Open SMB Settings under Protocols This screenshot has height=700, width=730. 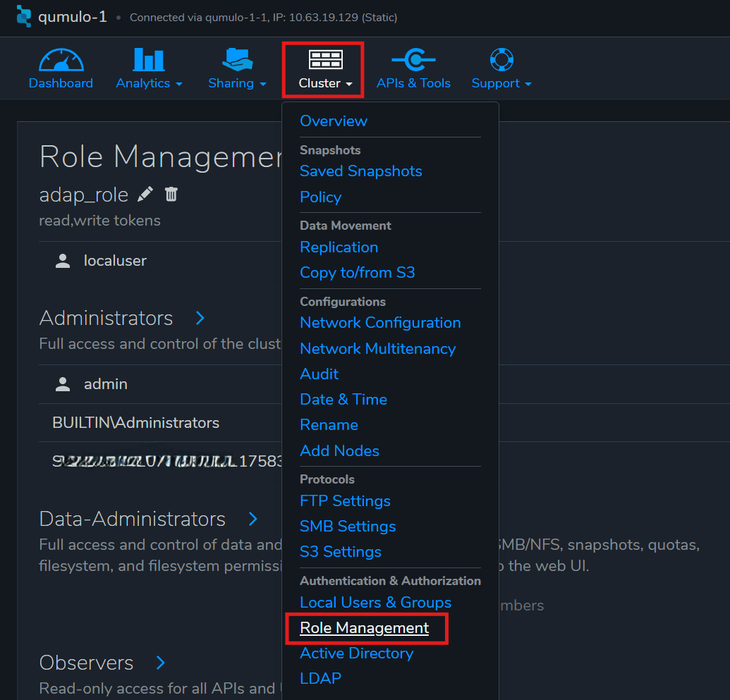tap(348, 527)
